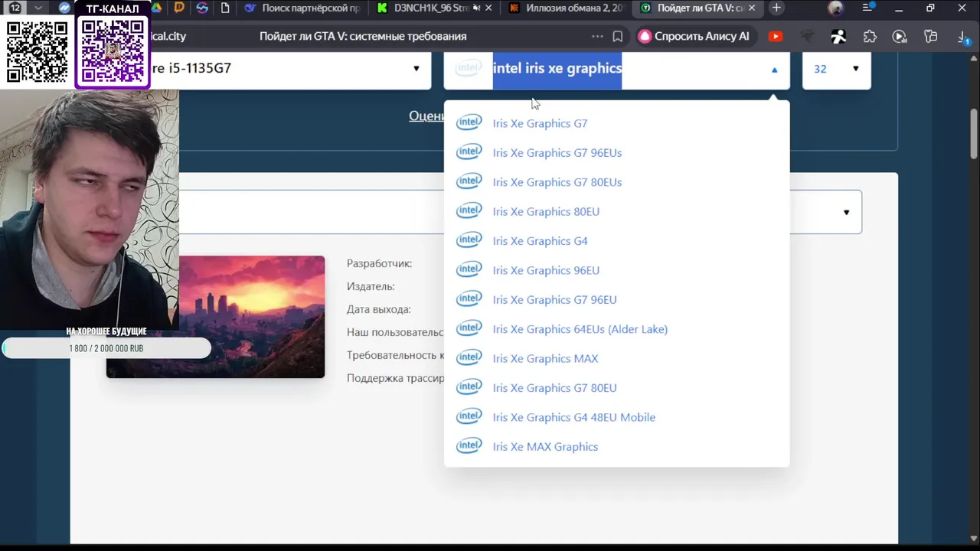Open a new browser tab
Image resolution: width=980 pixels, height=551 pixels.
pos(776,8)
